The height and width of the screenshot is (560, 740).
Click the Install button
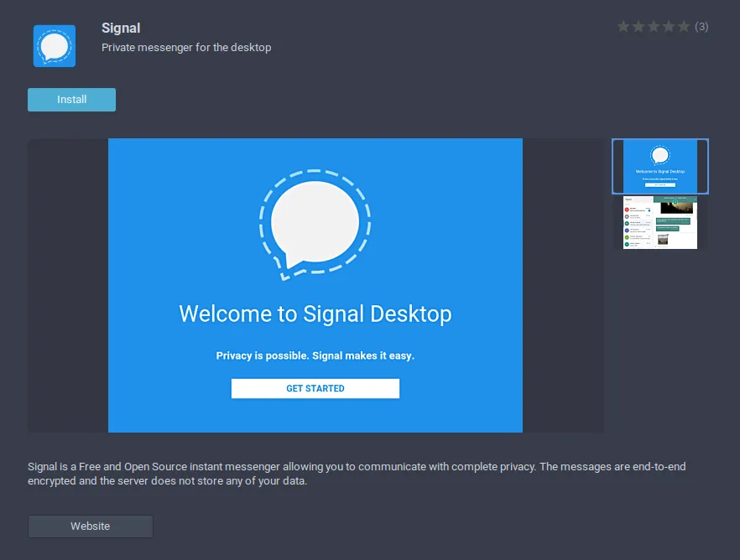72,100
